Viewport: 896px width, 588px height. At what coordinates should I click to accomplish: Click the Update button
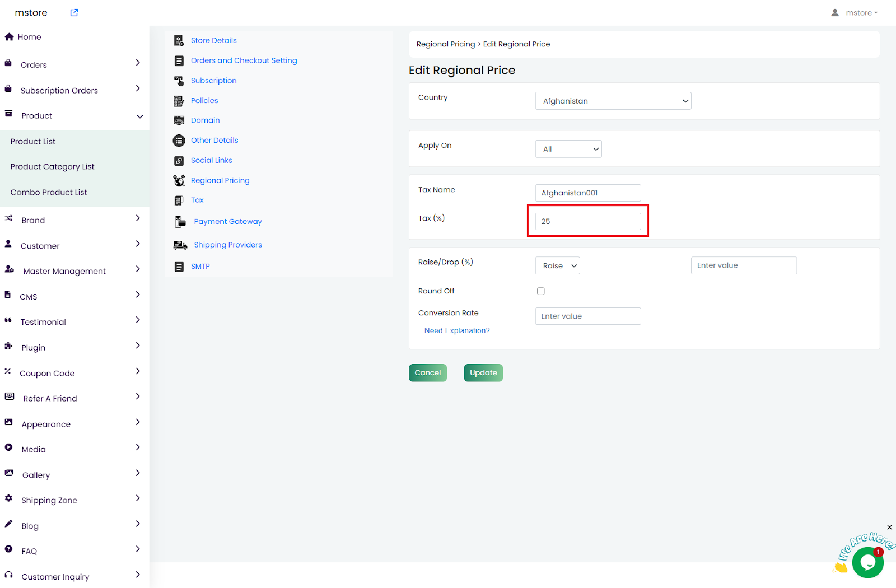tap(483, 373)
